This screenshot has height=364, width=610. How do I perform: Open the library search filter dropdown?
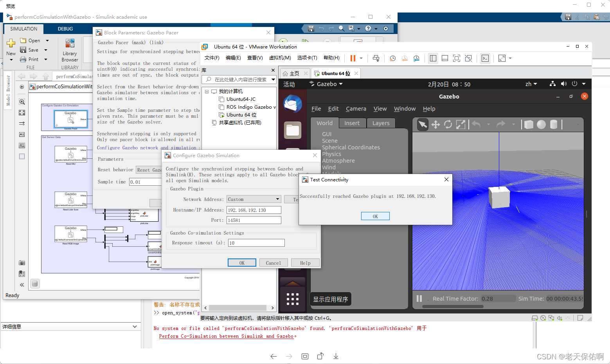coord(273,79)
